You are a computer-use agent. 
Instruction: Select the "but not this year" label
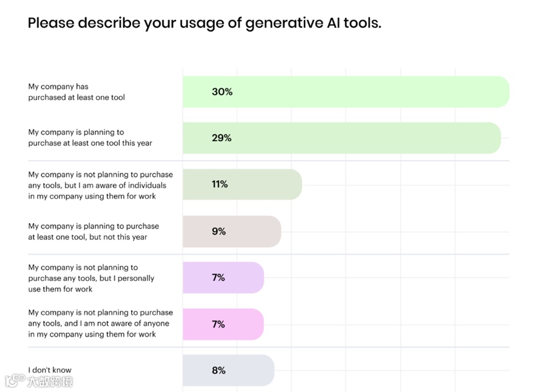93,231
